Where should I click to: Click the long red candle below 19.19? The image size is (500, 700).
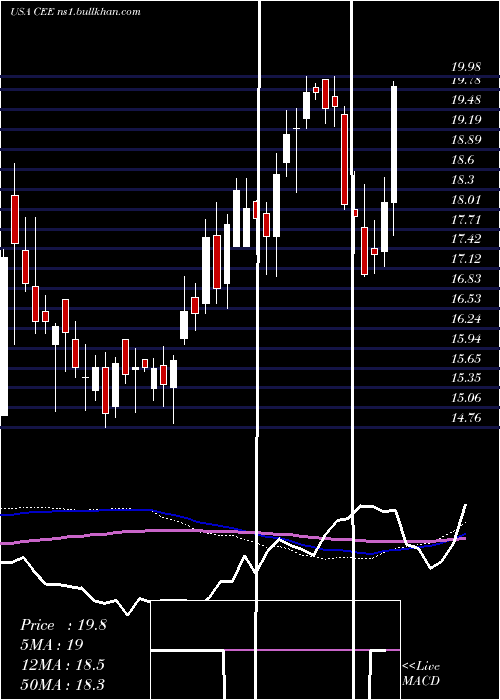(344, 159)
